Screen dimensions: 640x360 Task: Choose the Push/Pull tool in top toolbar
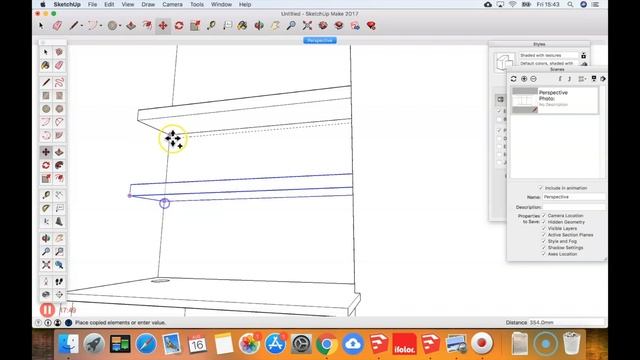tap(131, 26)
